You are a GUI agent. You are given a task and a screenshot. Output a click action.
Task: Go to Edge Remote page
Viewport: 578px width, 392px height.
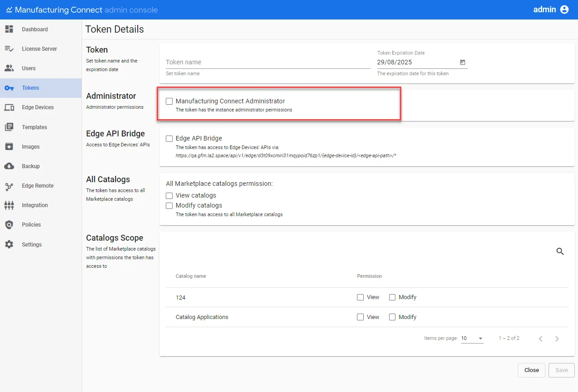pos(41,186)
